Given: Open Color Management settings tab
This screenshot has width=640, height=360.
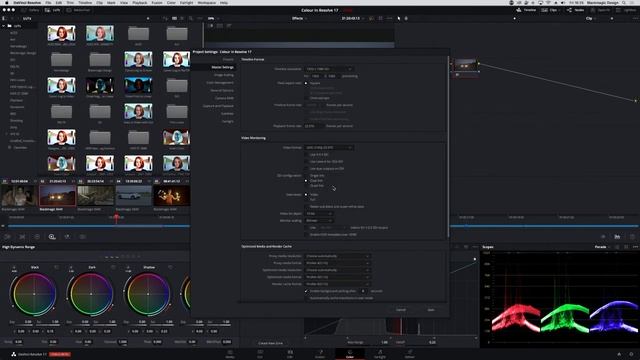Looking at the screenshot, I should (220, 82).
